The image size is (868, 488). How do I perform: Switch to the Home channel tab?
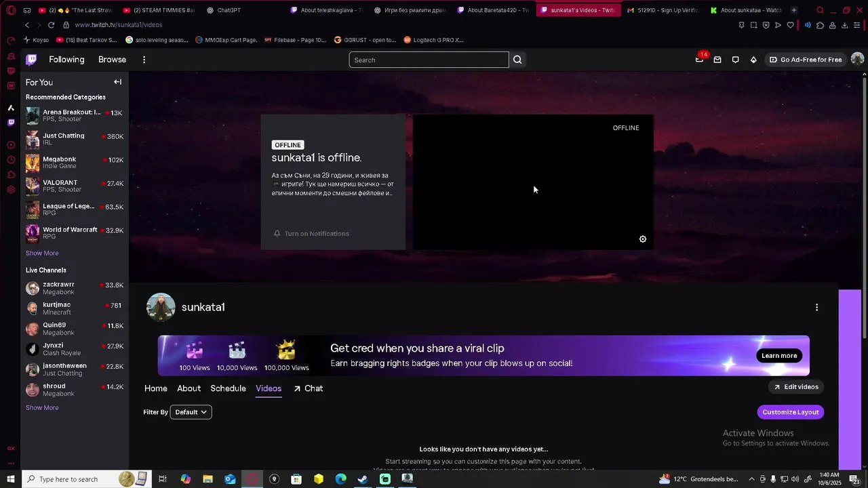click(x=155, y=388)
